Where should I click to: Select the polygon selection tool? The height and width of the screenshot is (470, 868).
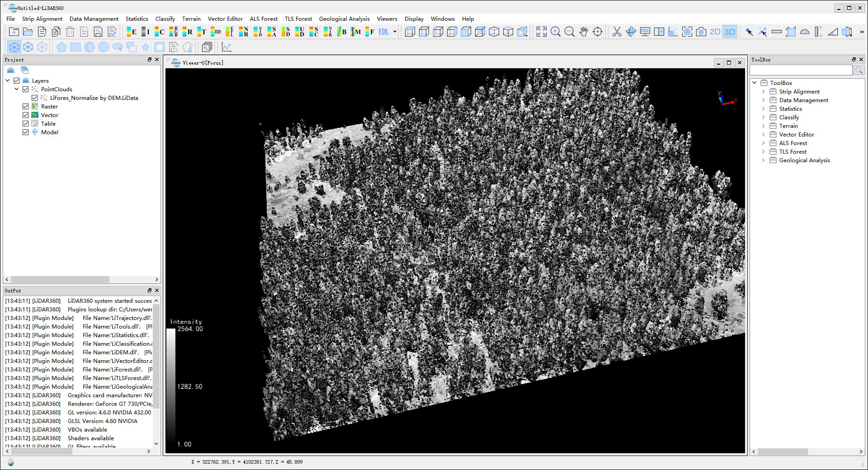61,47
